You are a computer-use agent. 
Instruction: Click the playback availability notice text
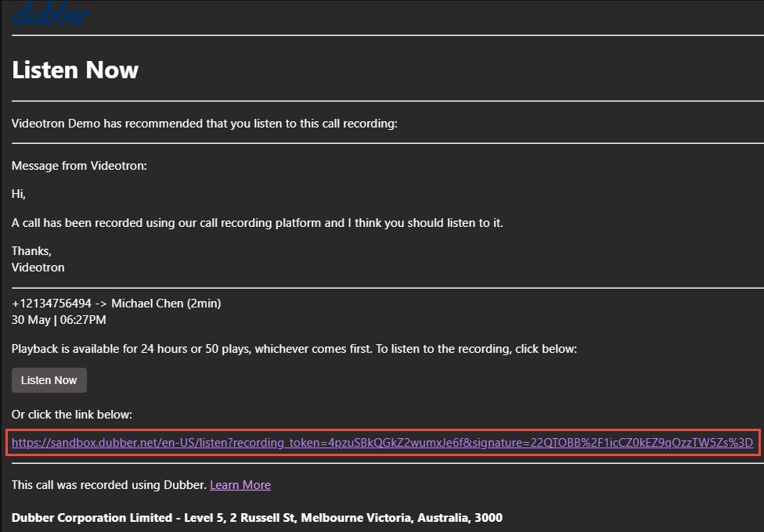pos(294,349)
